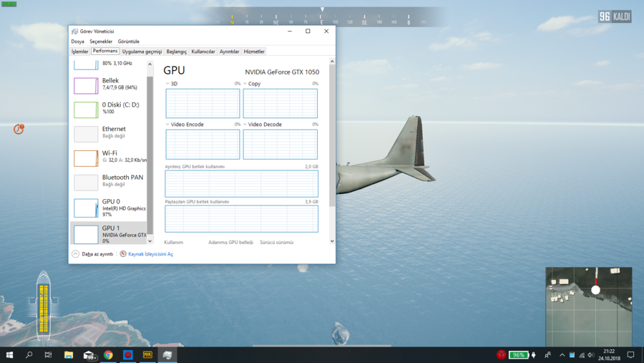Click the 96% battery indicator
The image size is (644, 363).
pyautogui.click(x=518, y=355)
